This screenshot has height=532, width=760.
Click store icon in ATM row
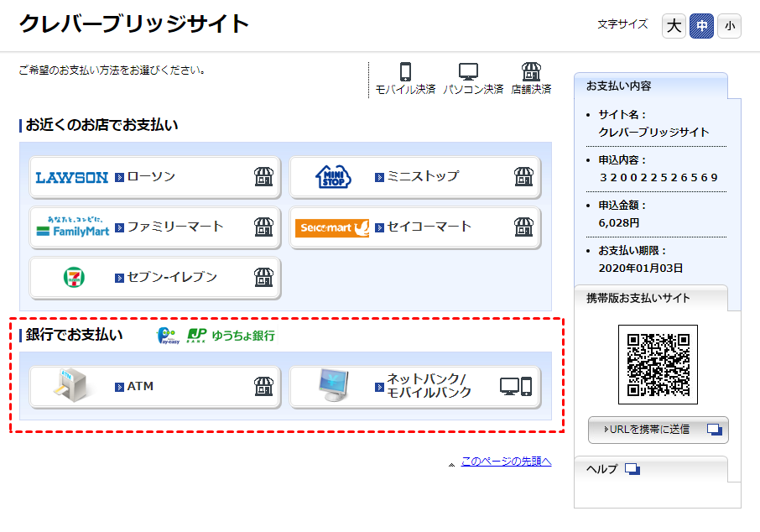263,387
